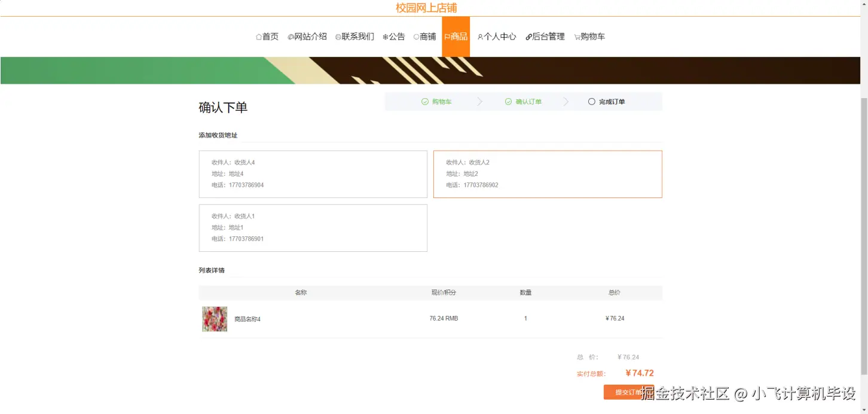
Task: Select the highlighted 商品 tab
Action: click(456, 36)
